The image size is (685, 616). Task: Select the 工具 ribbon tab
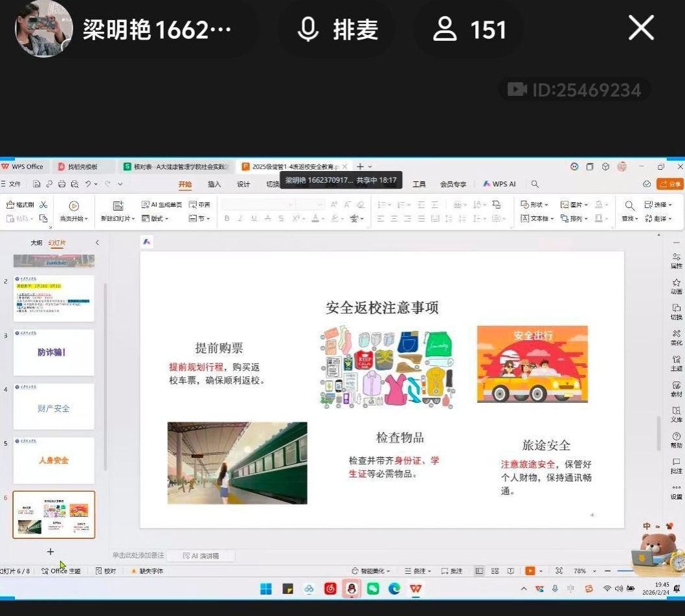pos(419,184)
